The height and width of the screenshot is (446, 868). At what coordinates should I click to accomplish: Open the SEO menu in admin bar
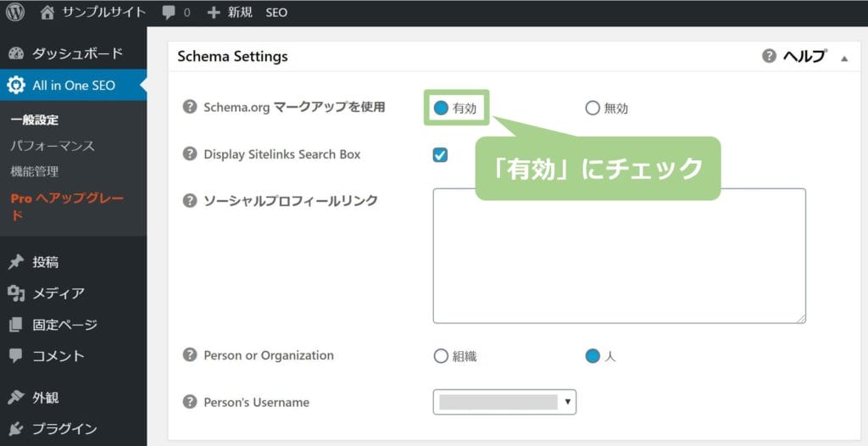pos(276,13)
